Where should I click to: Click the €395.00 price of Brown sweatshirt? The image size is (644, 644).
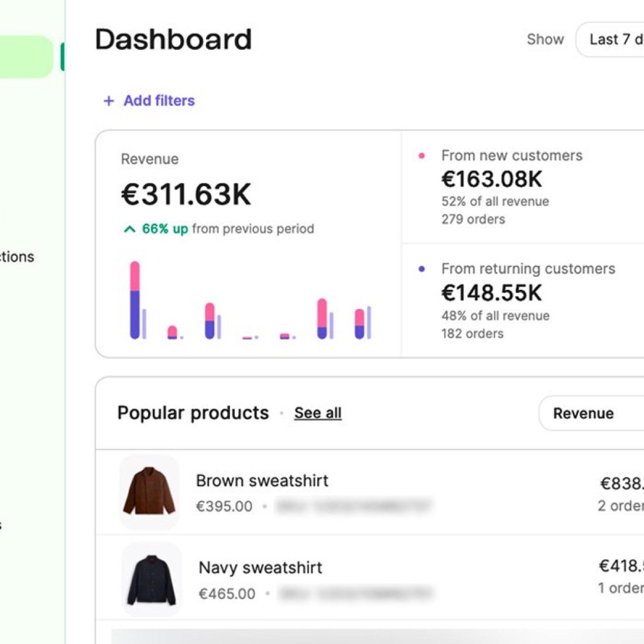(x=224, y=506)
